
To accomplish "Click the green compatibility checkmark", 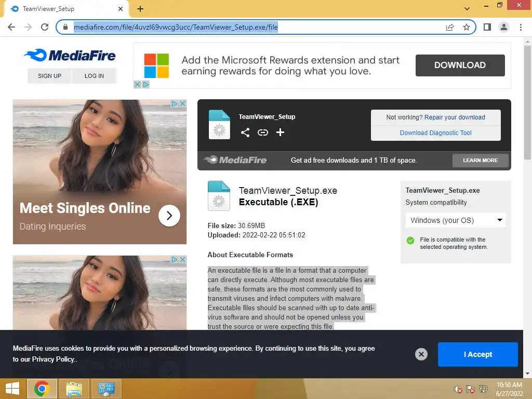I will coord(410,241).
